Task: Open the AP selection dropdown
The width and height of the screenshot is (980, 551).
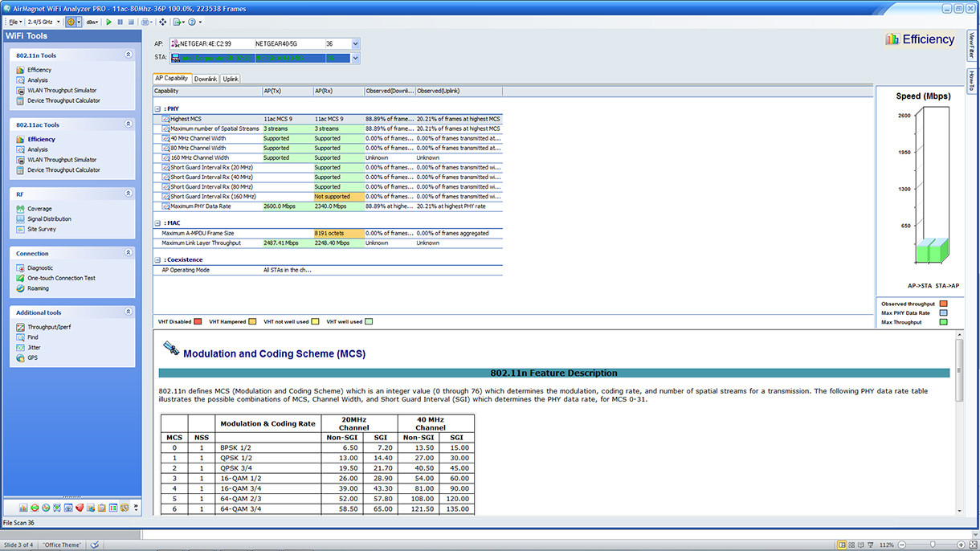Action: pos(356,43)
